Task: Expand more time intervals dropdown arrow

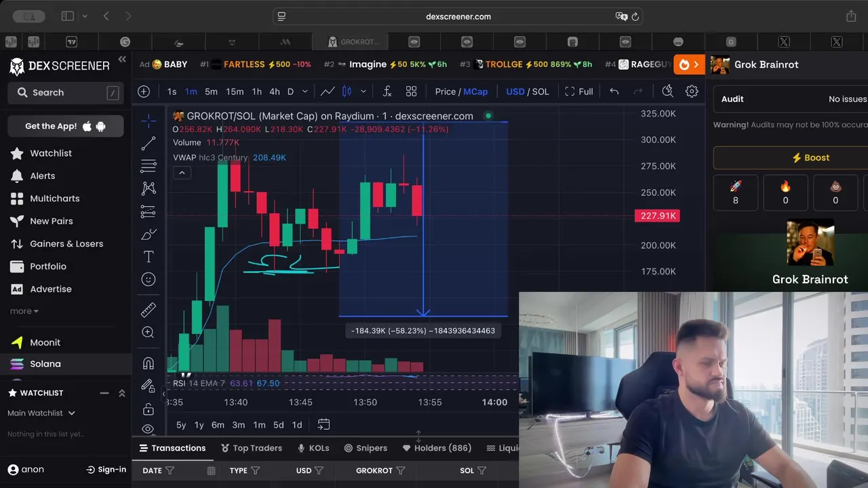Action: 305,91
